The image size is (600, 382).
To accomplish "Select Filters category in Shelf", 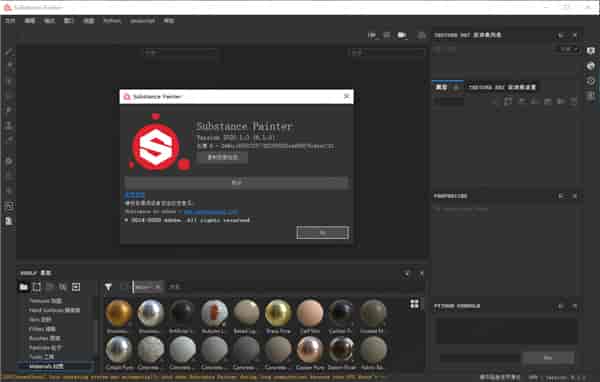I will 42,329.
